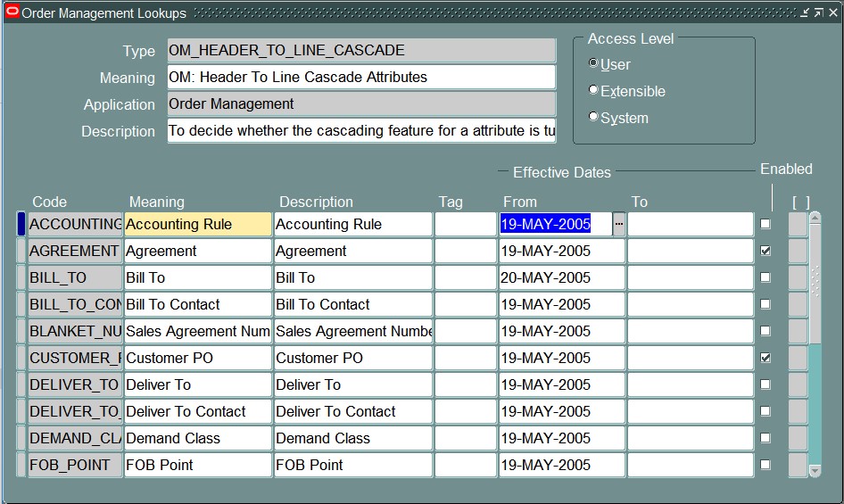Select the ACCOUNTING code cell
This screenshot has width=844, height=504.
pyautogui.click(x=75, y=224)
